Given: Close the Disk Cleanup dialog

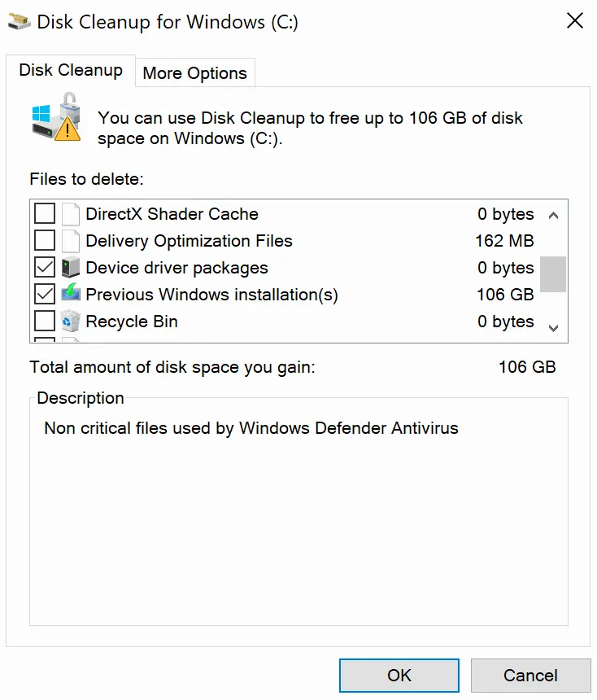Looking at the screenshot, I should (574, 21).
